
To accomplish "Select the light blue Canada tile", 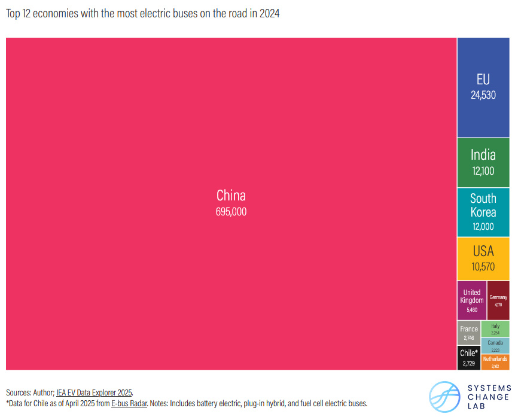I will click(495, 345).
